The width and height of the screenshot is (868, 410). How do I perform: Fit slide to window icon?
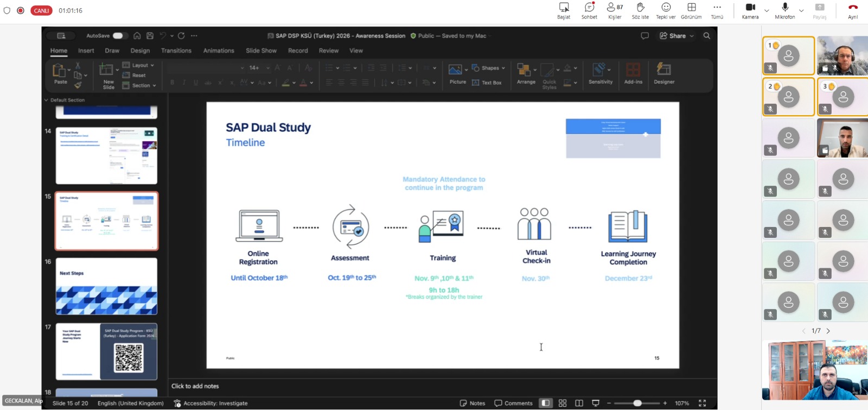702,403
